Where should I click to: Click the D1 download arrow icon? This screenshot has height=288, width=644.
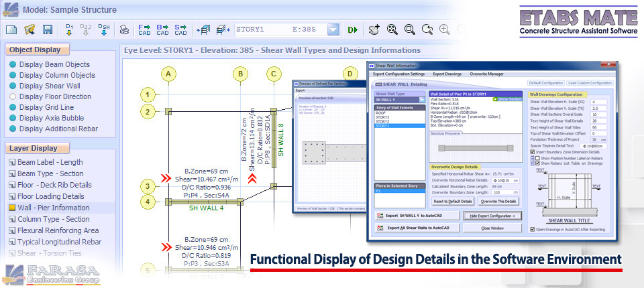(x=69, y=29)
